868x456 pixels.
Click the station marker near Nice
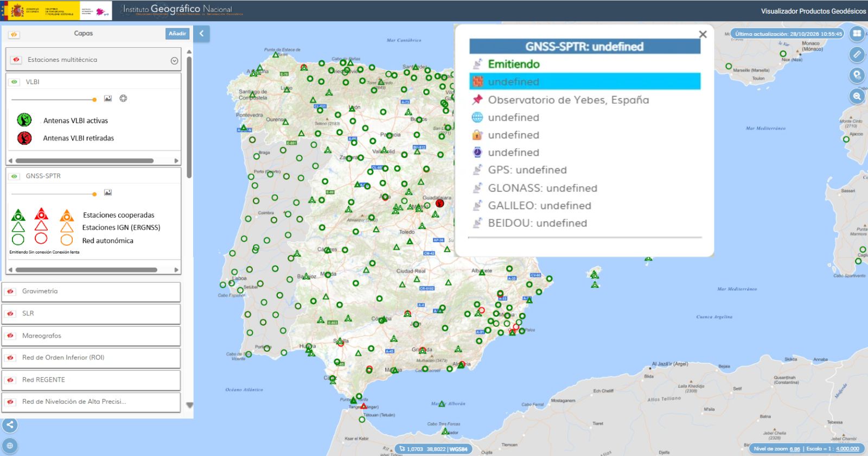[783, 54]
